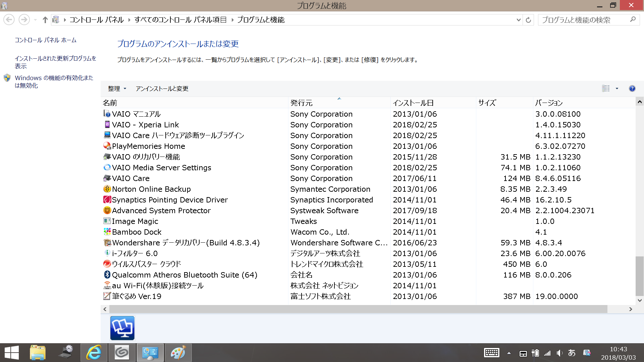The image size is (644, 362).
Task: Sort by the インストール日 column header
Action: (413, 103)
